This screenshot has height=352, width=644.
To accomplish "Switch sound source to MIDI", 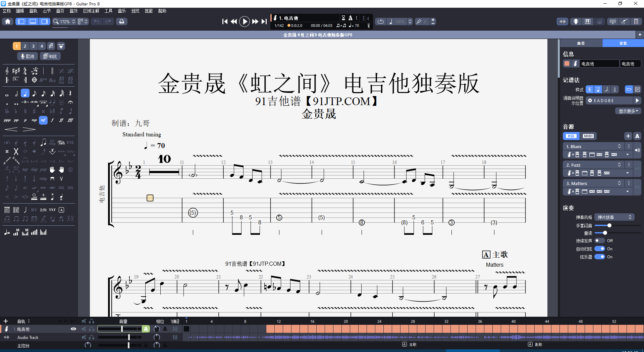I will pos(588,136).
